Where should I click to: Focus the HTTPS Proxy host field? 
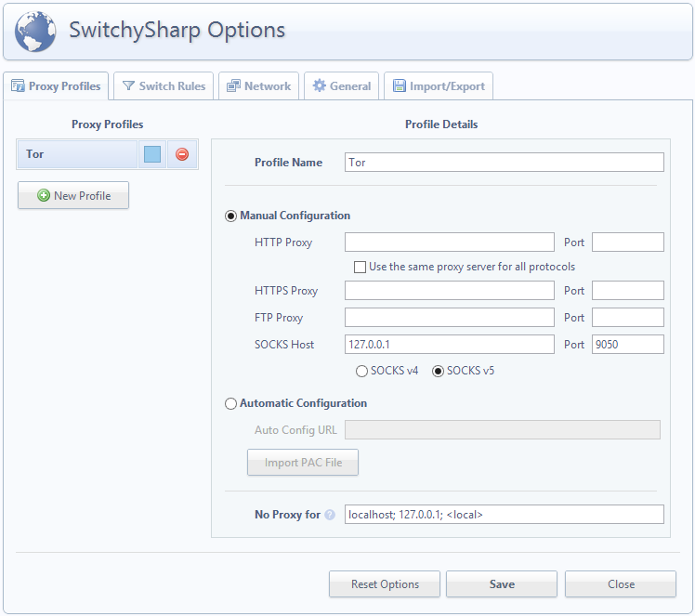(450, 290)
